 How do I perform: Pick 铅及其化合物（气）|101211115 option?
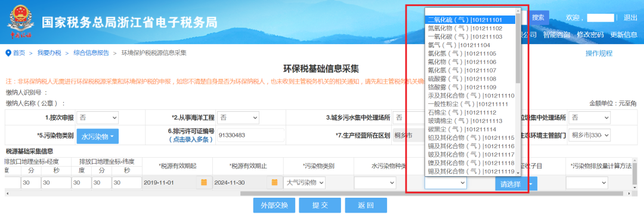(470, 137)
